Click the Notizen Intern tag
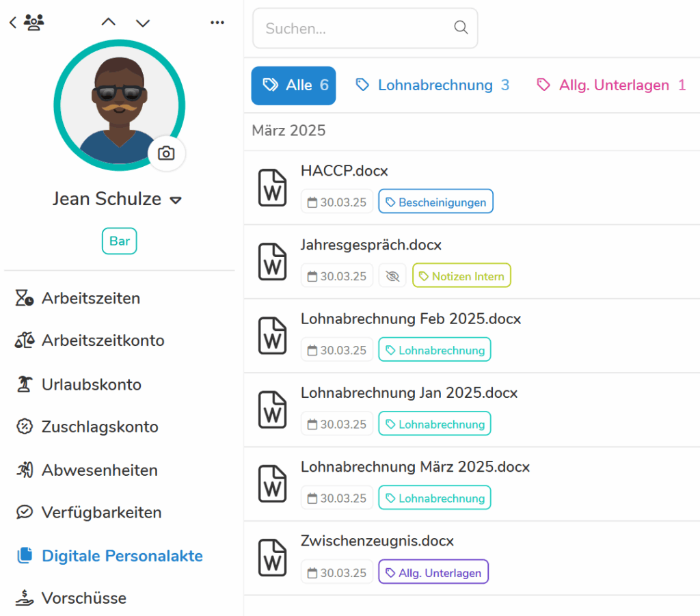Viewport: 700px width, 616px height. tap(461, 276)
